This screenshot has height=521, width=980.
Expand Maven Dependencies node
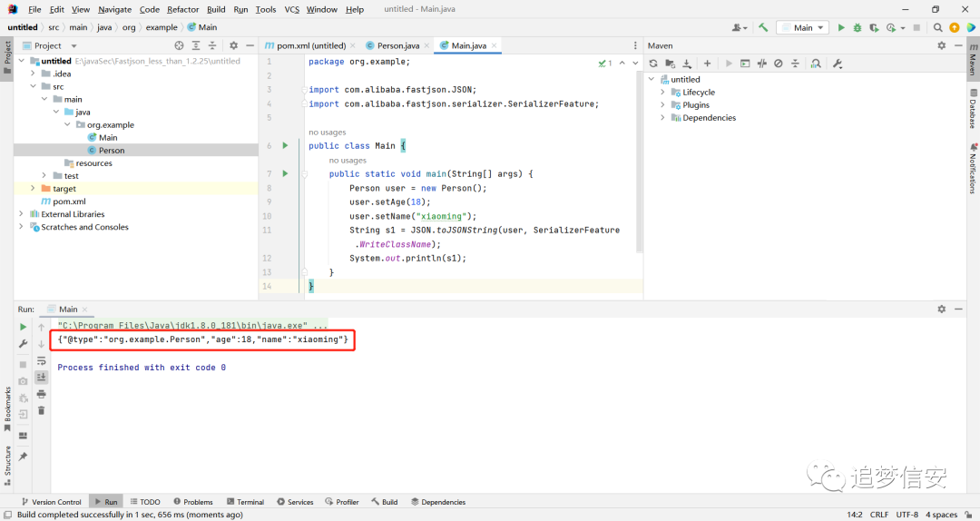662,118
